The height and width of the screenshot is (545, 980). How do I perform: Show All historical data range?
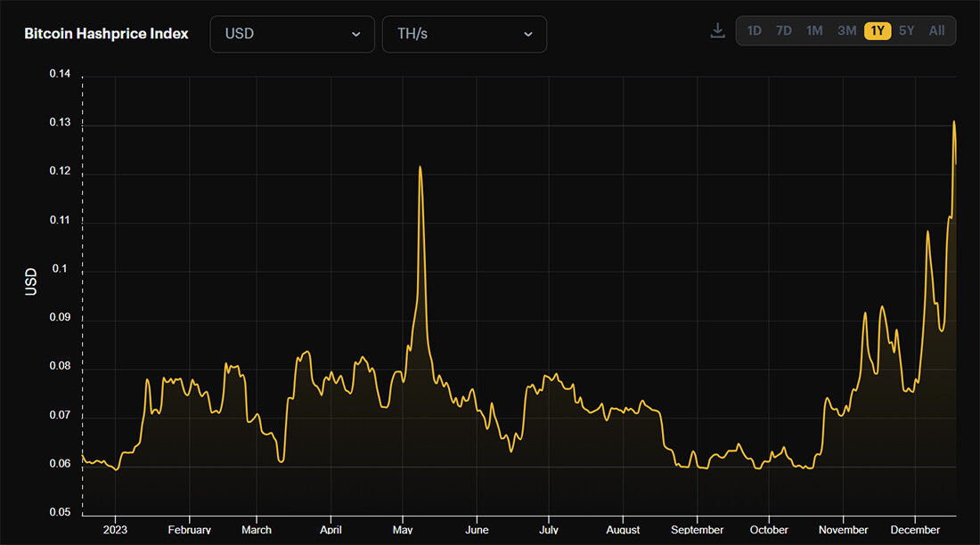936,30
